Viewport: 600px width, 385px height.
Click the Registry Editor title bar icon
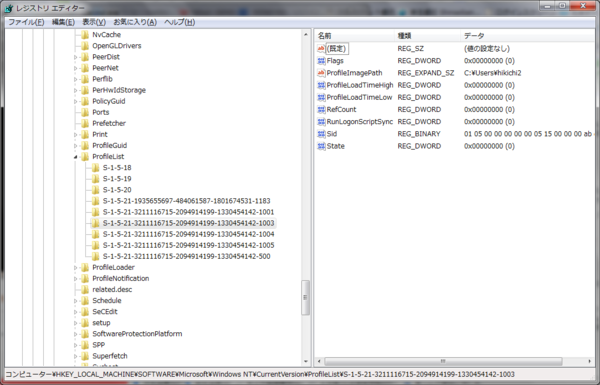pyautogui.click(x=8, y=8)
